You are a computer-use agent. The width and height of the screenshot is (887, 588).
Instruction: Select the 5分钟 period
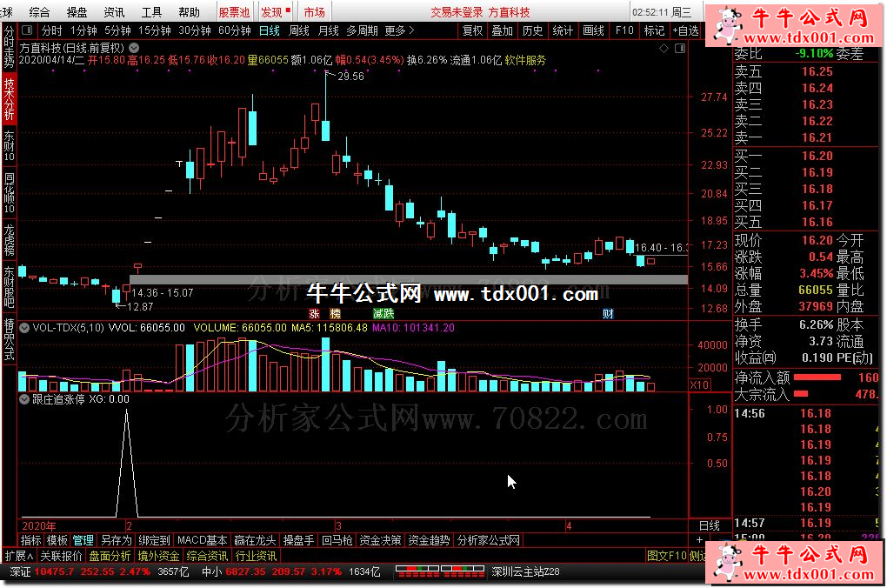point(117,30)
